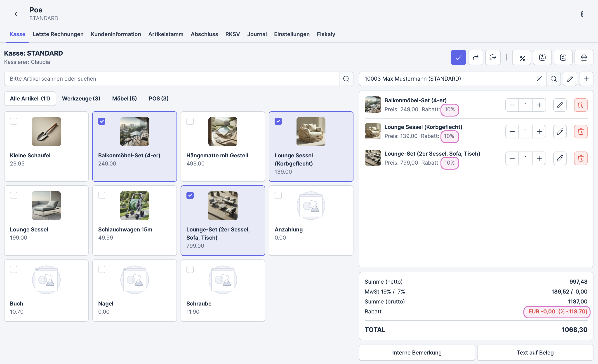The height and width of the screenshot is (364, 598).
Task: Go back using the left chevron
Action: (16, 14)
